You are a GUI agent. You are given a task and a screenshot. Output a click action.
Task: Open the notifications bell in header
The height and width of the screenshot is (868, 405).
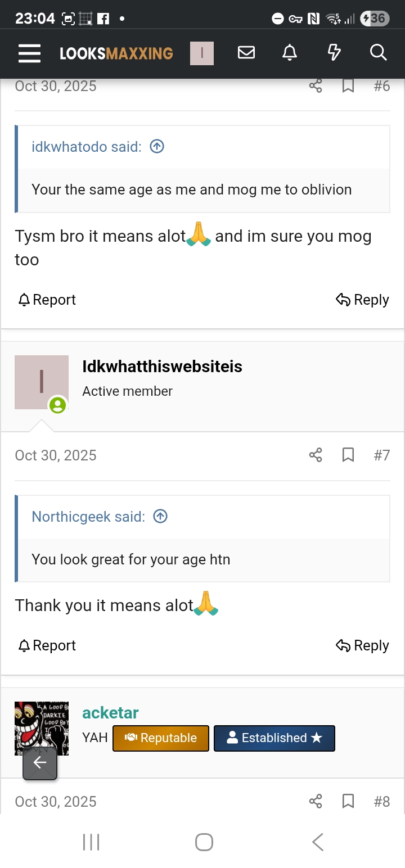[290, 53]
